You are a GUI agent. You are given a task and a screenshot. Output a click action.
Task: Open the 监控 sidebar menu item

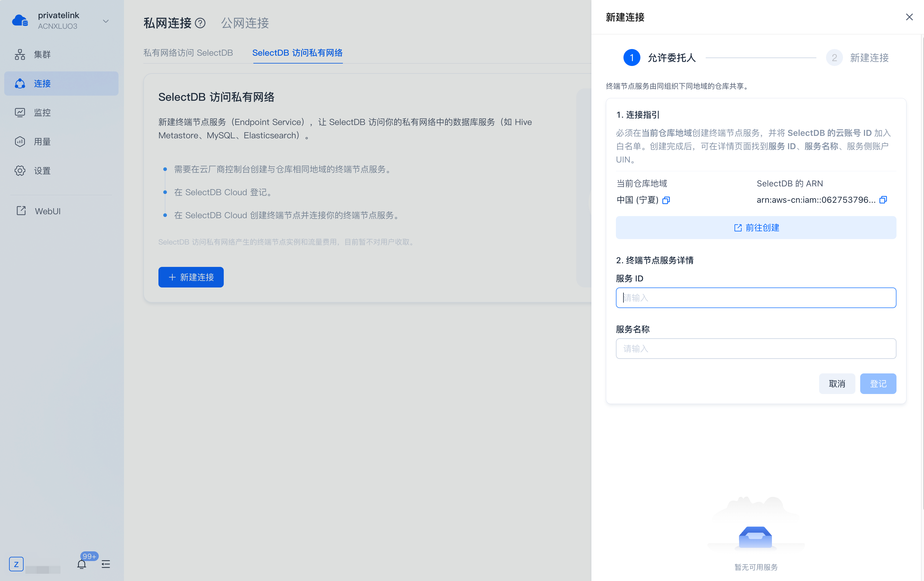tap(61, 113)
